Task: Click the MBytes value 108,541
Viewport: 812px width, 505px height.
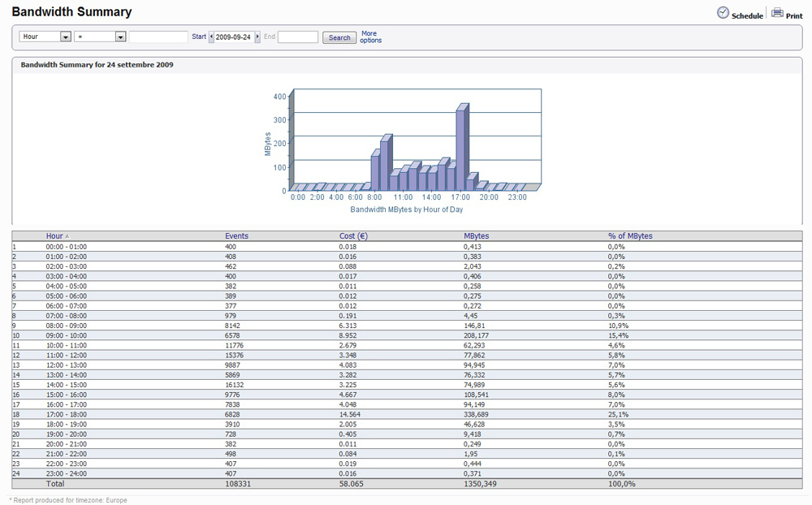Action: (x=476, y=395)
